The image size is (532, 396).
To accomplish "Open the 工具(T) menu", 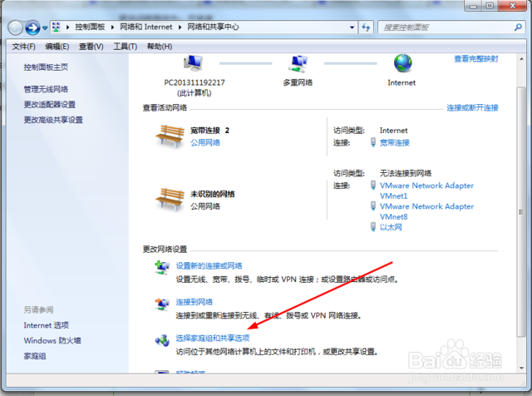I will coord(125,47).
